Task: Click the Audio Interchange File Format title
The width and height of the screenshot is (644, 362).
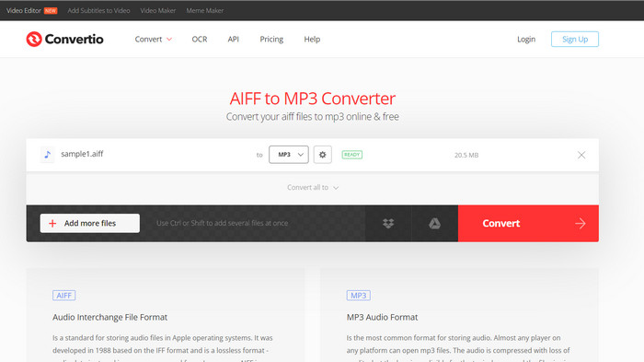Action: pos(110,317)
